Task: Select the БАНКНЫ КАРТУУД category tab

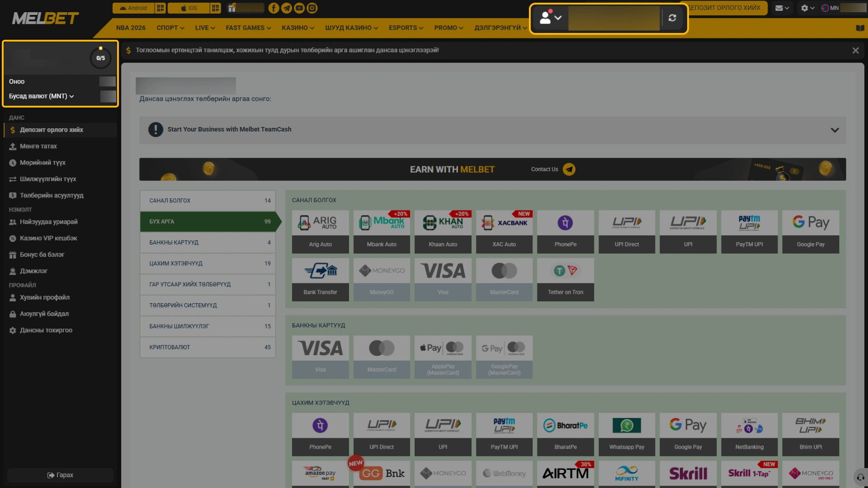Action: [x=208, y=243]
